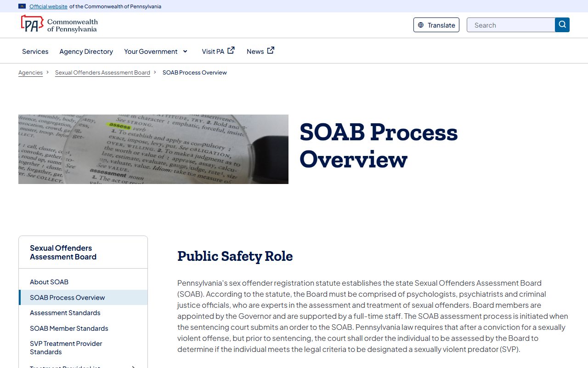Screen dimensions: 588x368
Task: Click the globe icon in Translate button
Action: pos(421,25)
